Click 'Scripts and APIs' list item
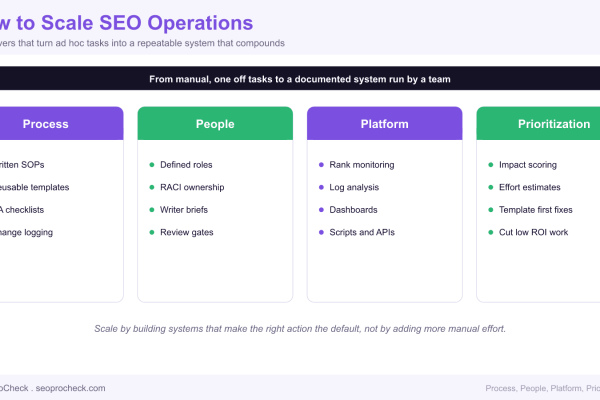 point(362,232)
